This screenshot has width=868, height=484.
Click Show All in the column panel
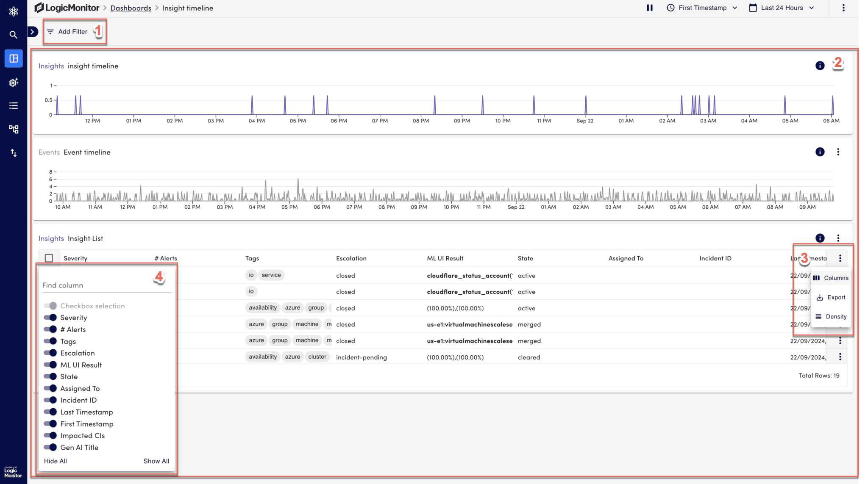point(156,461)
